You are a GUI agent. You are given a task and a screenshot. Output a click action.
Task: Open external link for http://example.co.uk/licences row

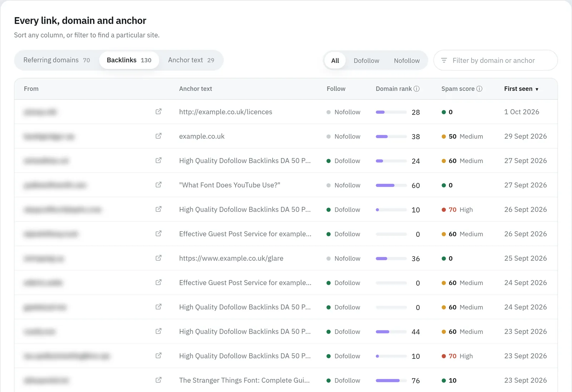point(158,112)
